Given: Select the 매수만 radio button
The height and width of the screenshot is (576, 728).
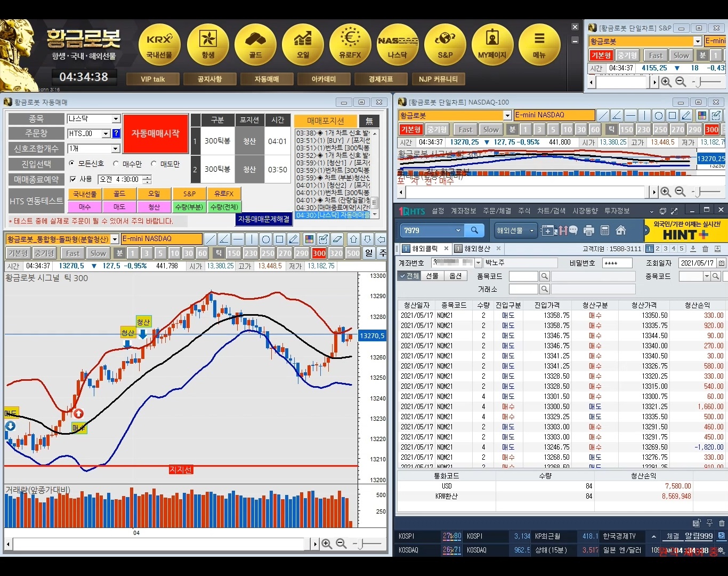Looking at the screenshot, I should click(x=116, y=164).
